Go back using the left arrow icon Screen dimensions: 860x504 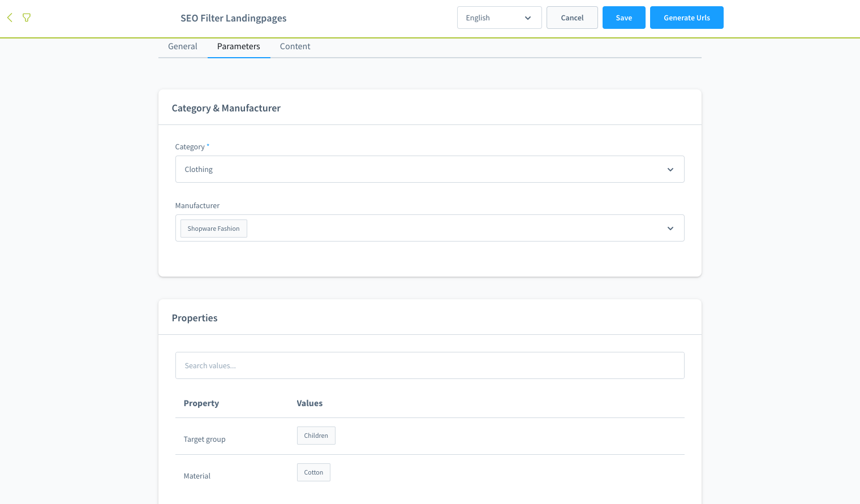10,18
